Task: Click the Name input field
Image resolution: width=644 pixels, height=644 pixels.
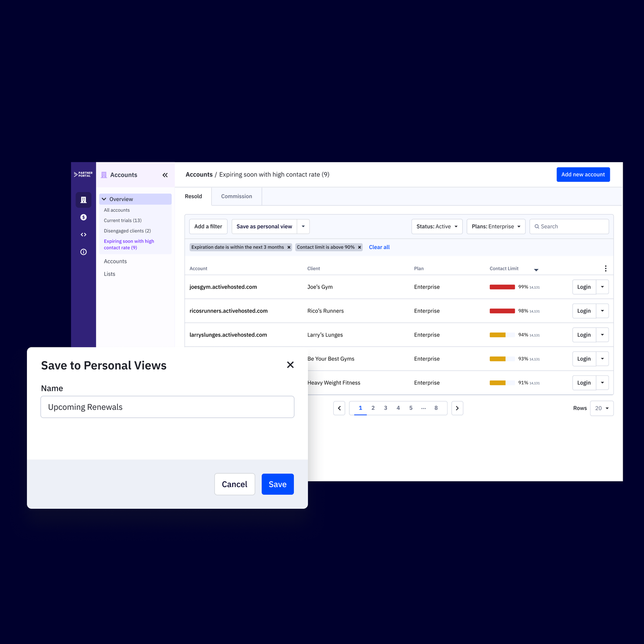Action: click(167, 407)
